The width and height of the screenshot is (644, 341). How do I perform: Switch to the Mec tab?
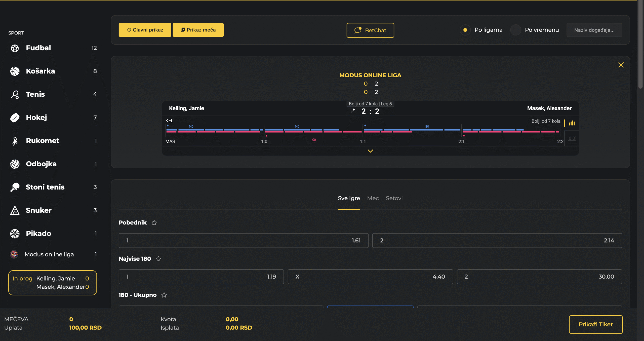tap(373, 198)
